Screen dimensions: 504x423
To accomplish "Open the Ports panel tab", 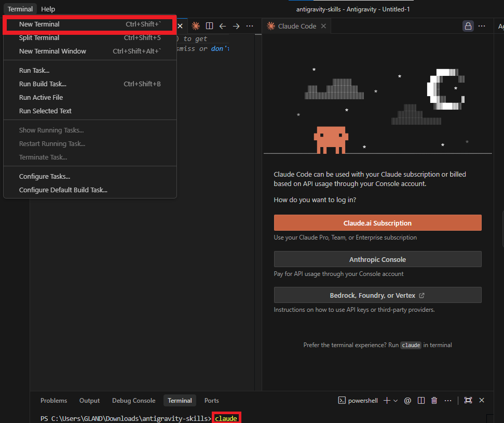I will (x=211, y=401).
